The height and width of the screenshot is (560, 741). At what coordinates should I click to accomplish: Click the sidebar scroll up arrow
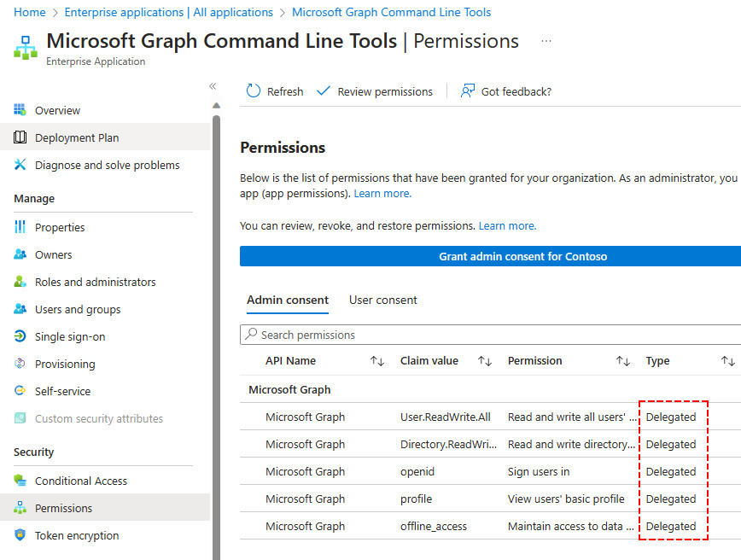pyautogui.click(x=217, y=105)
